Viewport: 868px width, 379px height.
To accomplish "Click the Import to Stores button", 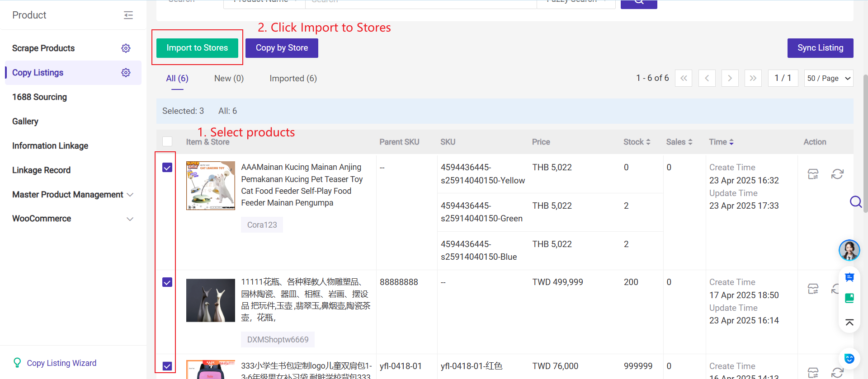I will pos(197,48).
